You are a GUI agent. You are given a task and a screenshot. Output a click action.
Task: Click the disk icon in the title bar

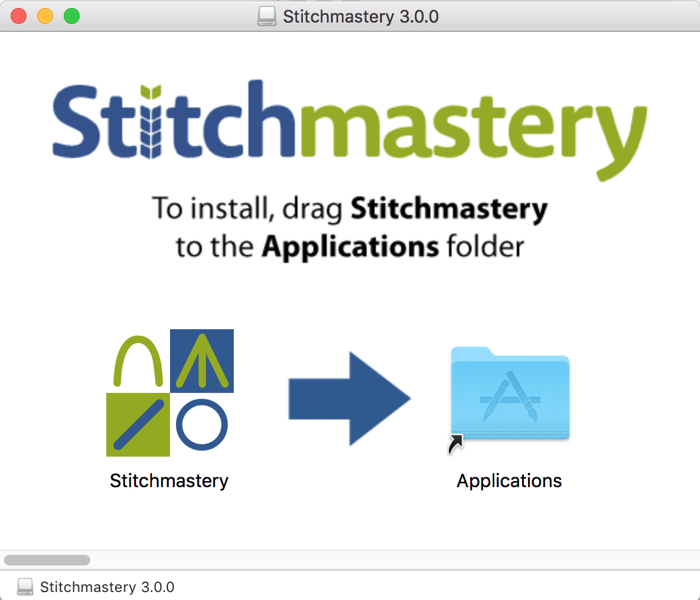(267, 16)
